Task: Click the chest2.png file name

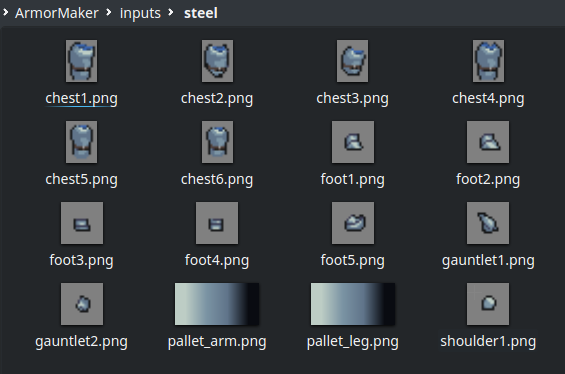Action: (x=217, y=98)
